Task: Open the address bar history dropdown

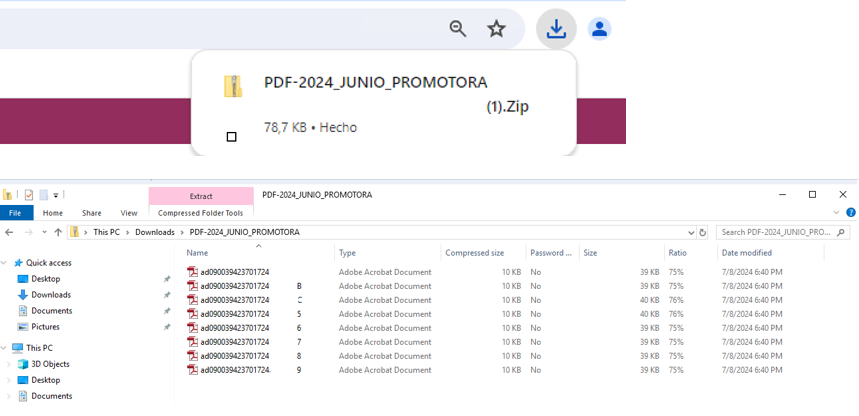Action: [691, 232]
